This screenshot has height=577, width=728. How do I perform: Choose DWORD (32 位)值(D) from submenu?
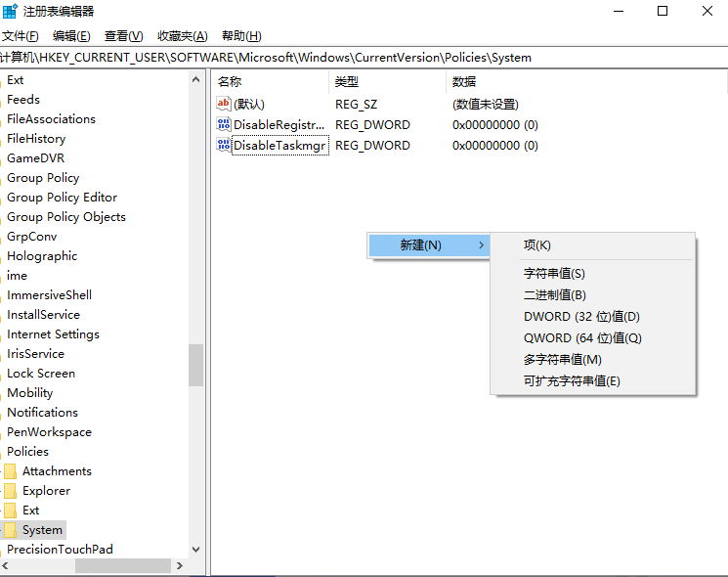[x=581, y=317]
